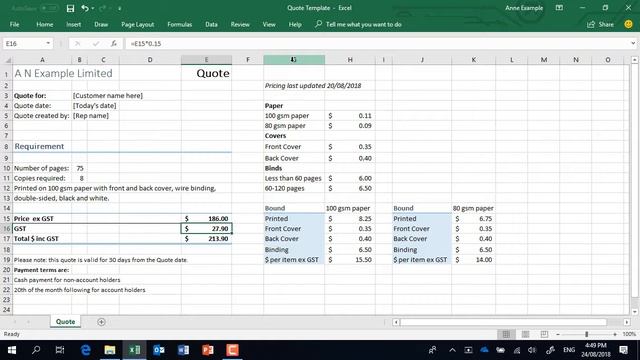640x360 pixels.
Task: Click the 100% zoom level
Action: (629, 334)
